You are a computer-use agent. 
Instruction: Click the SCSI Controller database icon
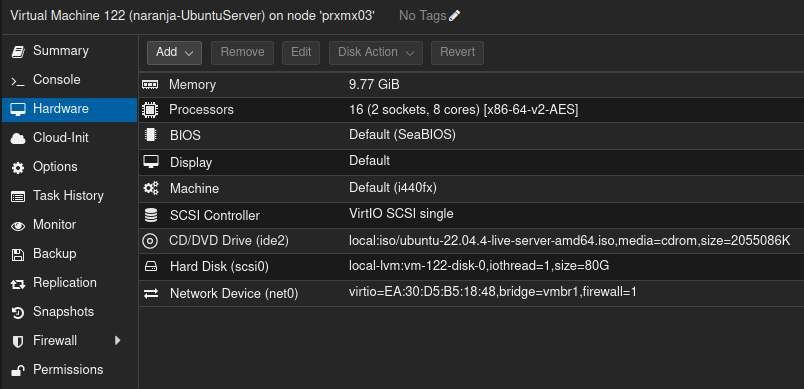151,215
